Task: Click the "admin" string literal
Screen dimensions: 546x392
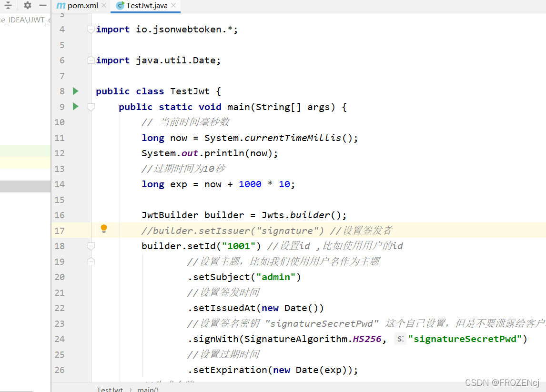Action: (276, 277)
